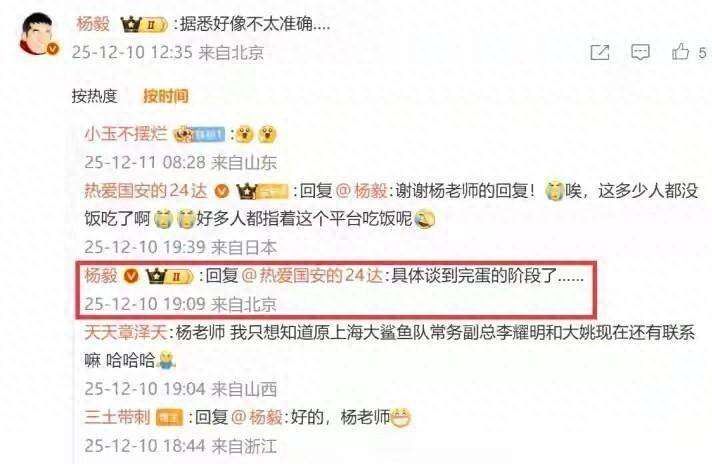
Task: Click verified badge next to 热爱国安的24达
Action: [x=222, y=191]
